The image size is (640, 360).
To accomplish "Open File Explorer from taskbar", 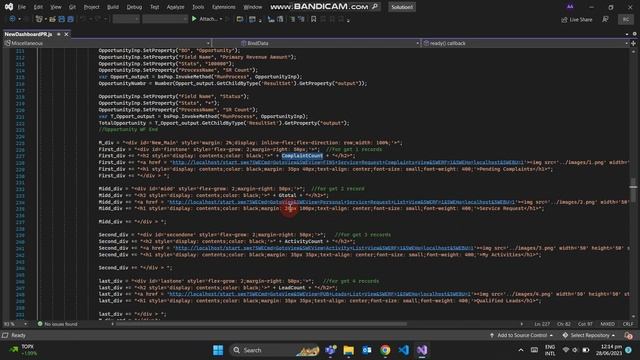I will point(349,350).
